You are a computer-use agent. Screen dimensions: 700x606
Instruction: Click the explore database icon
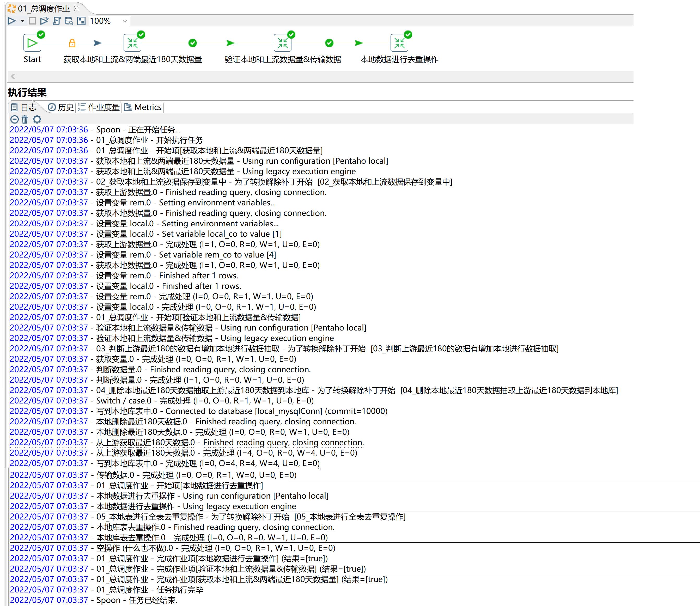(69, 21)
